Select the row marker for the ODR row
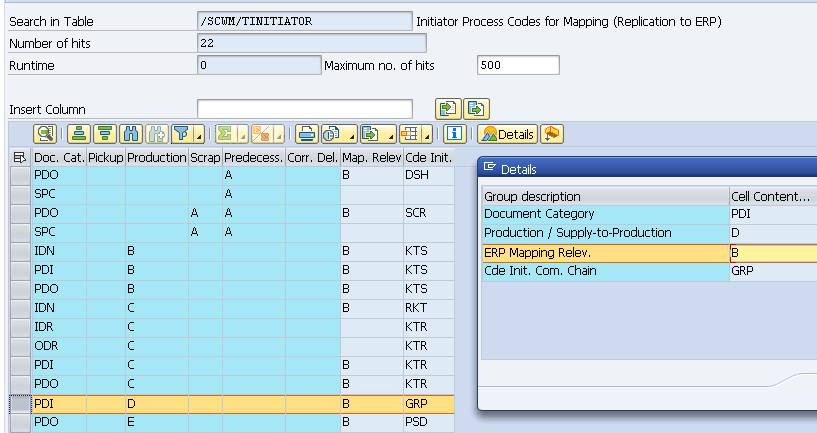817x433 pixels. tap(19, 346)
